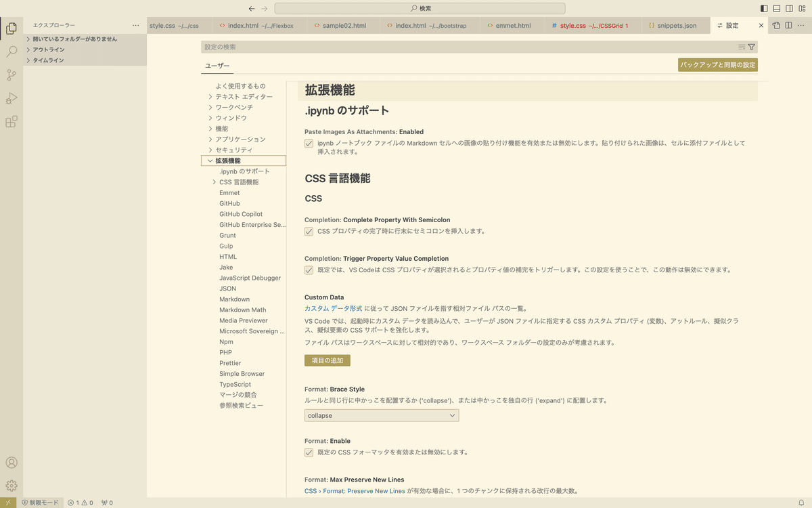Select 参照検索ビュー settings entry
Screen dimensions: 812x508
pos(242,406)
